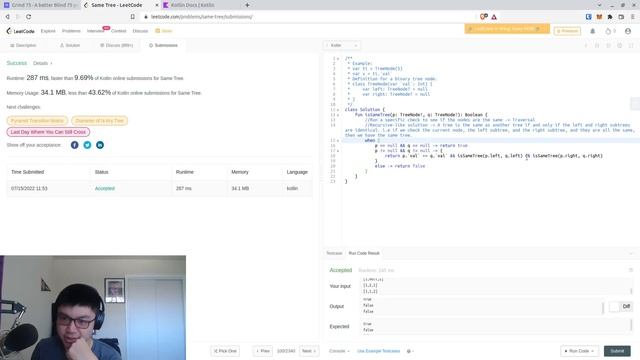Open the Accepted submission link
The width and height of the screenshot is (640, 360).
[x=104, y=189]
